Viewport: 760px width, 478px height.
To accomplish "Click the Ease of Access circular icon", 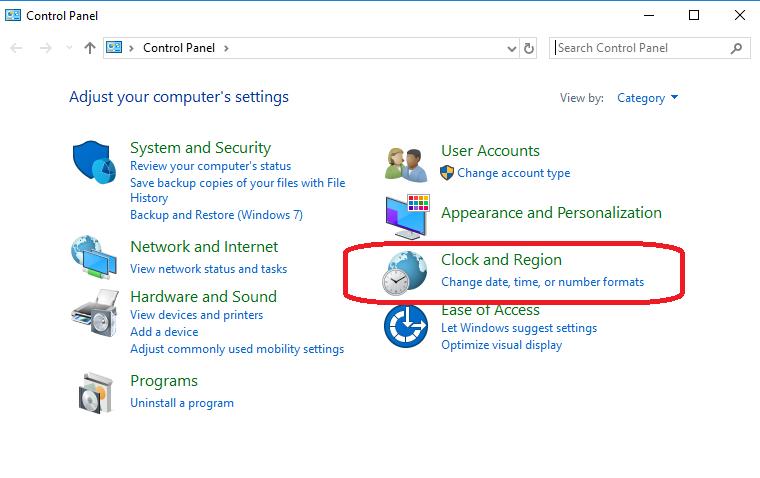I will pyautogui.click(x=406, y=326).
